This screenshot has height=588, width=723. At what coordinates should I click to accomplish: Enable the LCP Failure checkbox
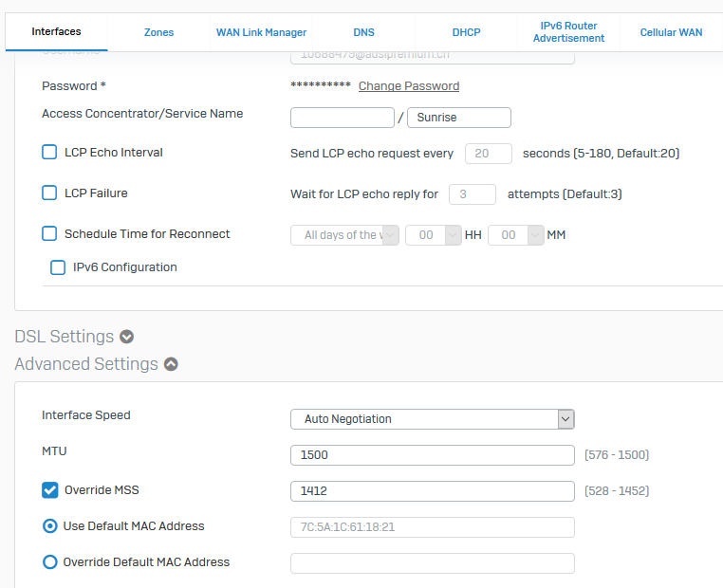(x=50, y=193)
